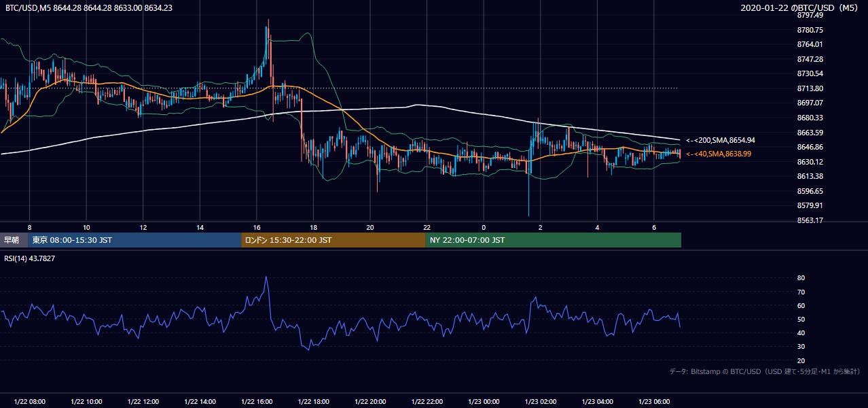Click price axis value 8630.12

810,162
